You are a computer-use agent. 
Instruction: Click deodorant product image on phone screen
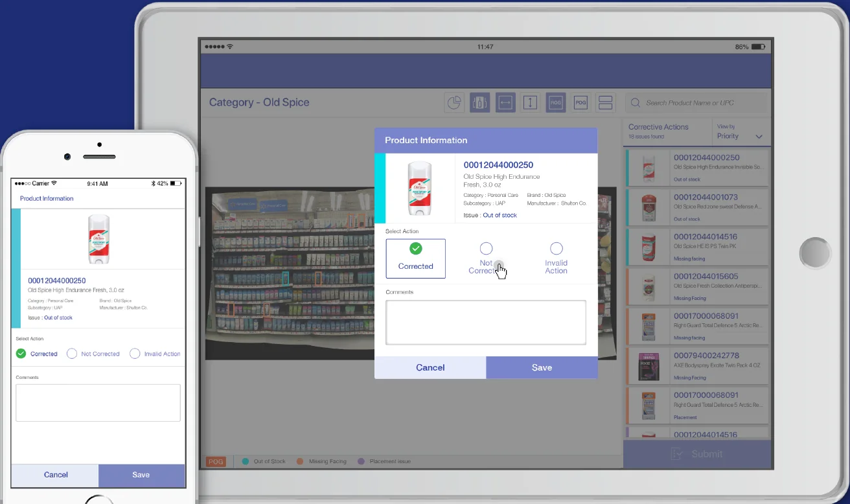98,239
